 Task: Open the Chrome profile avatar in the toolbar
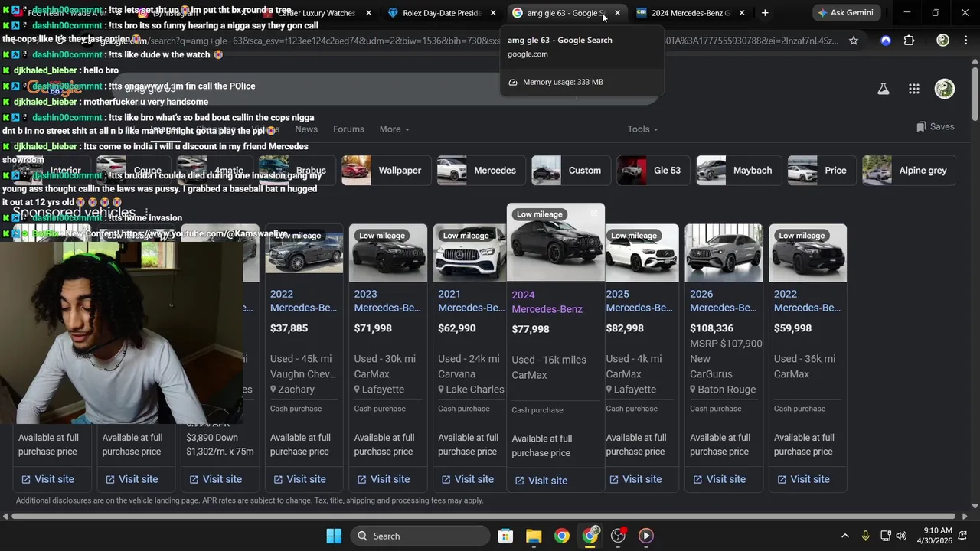click(942, 41)
